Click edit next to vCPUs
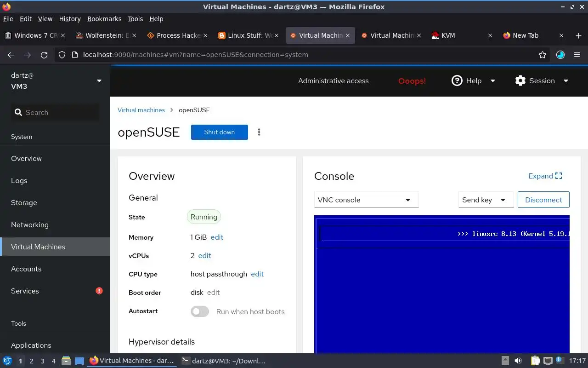Viewport: 588px width, 368px height. tap(204, 256)
